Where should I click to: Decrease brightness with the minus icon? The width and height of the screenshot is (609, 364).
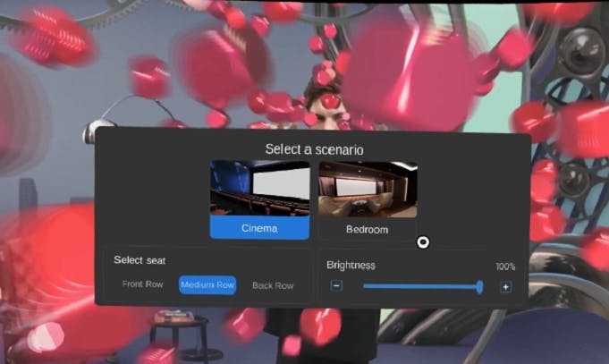click(336, 286)
